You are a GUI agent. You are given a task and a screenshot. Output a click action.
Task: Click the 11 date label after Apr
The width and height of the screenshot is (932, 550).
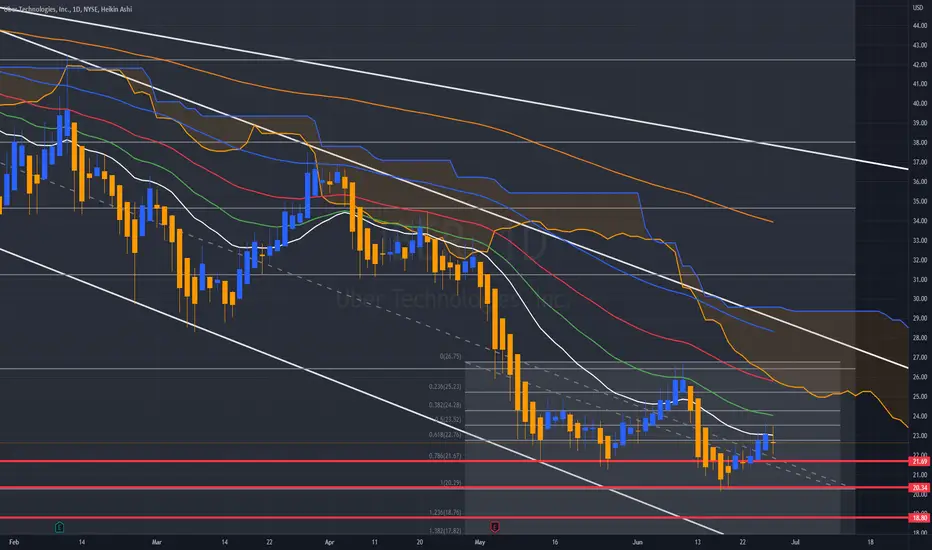click(374, 542)
